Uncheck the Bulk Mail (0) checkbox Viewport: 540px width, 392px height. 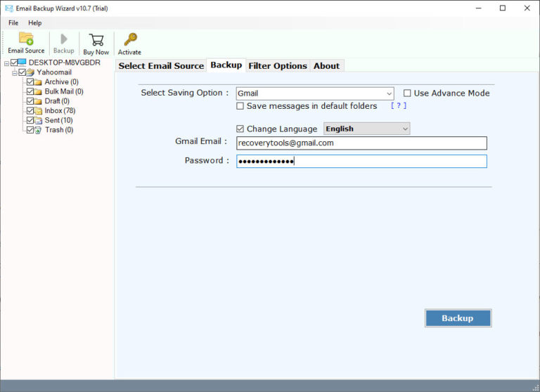30,91
